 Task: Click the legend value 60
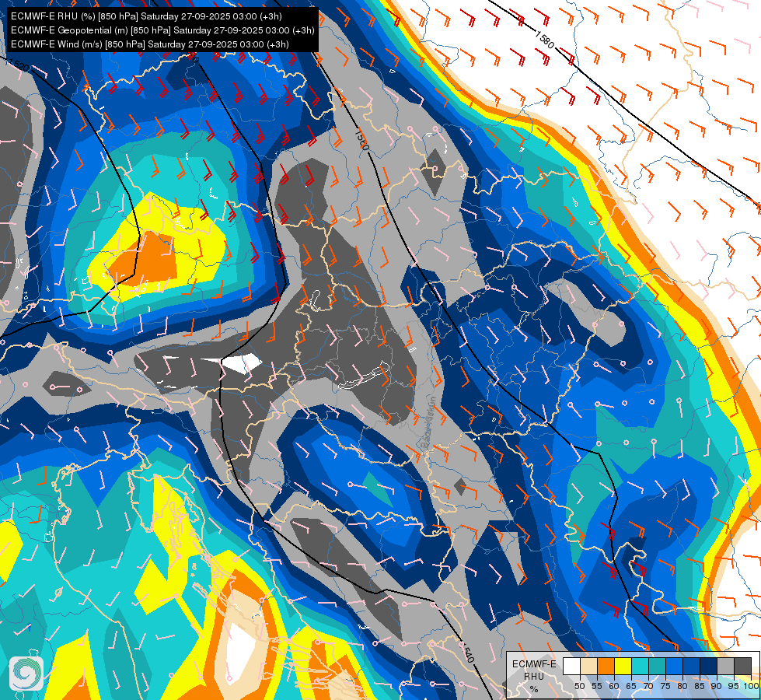pos(614,686)
